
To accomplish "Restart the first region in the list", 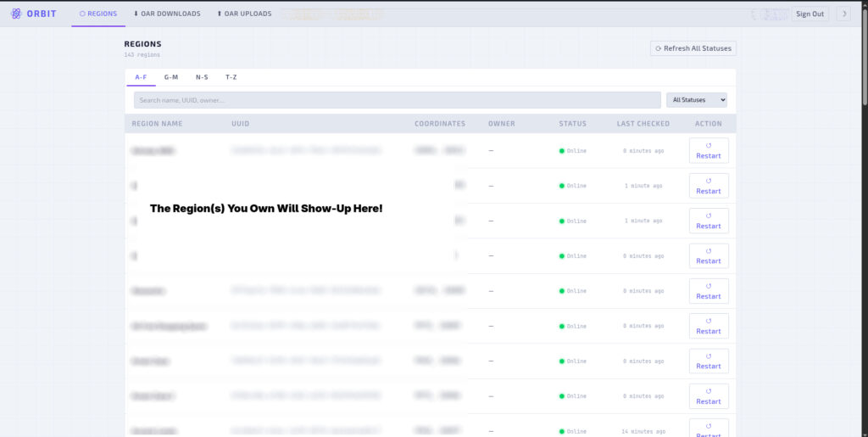I will [x=708, y=151].
